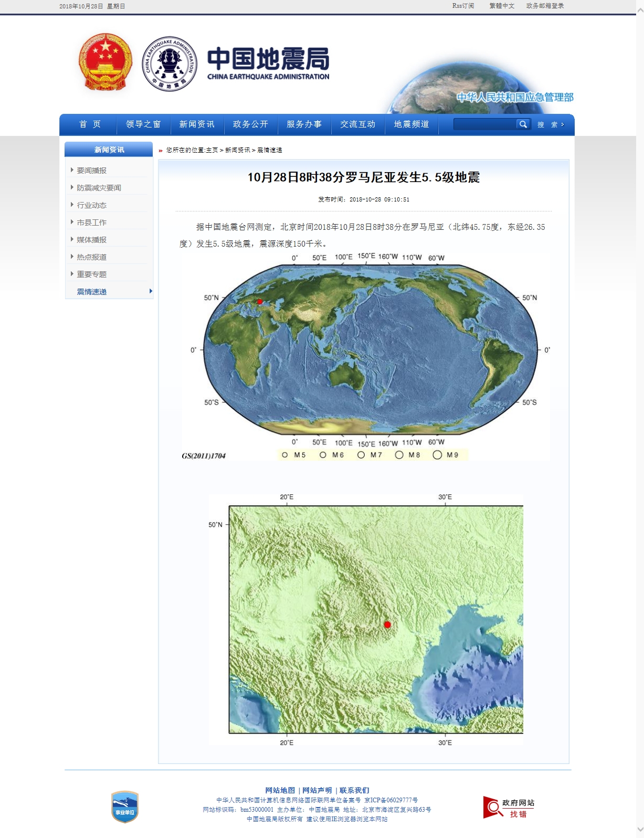The image size is (644, 838).
Task: Select 要闻播报 in sidebar
Action: [x=91, y=171]
